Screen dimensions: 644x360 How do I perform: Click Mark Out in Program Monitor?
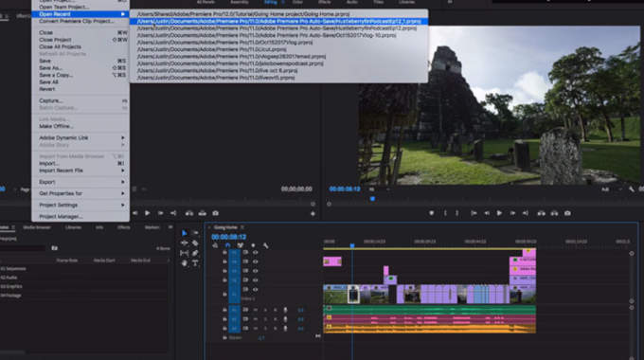coord(457,213)
